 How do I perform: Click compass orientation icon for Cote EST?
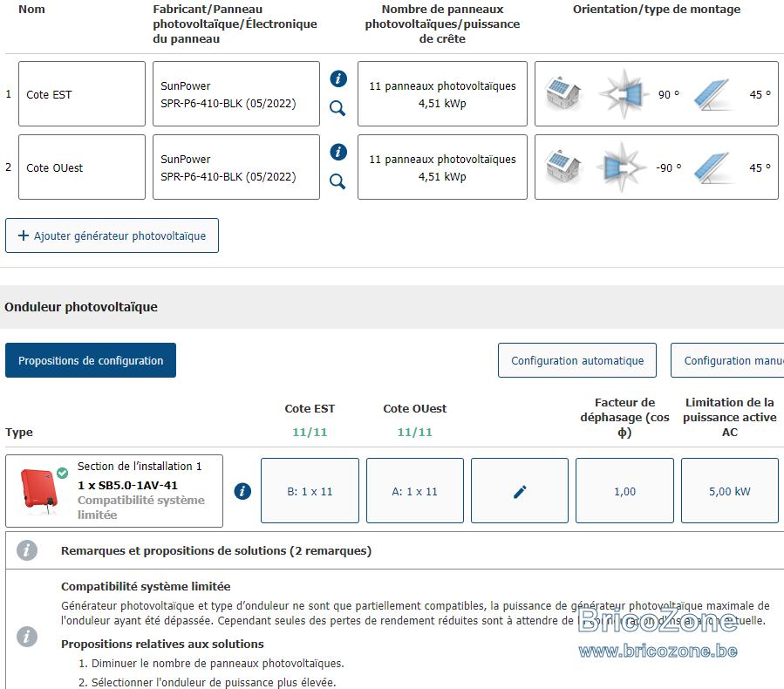(623, 94)
